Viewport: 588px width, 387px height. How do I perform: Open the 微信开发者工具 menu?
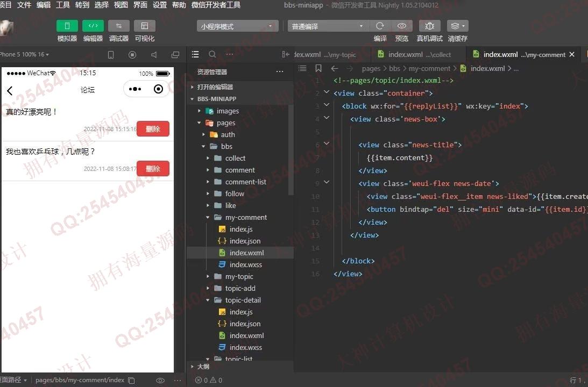tap(216, 5)
